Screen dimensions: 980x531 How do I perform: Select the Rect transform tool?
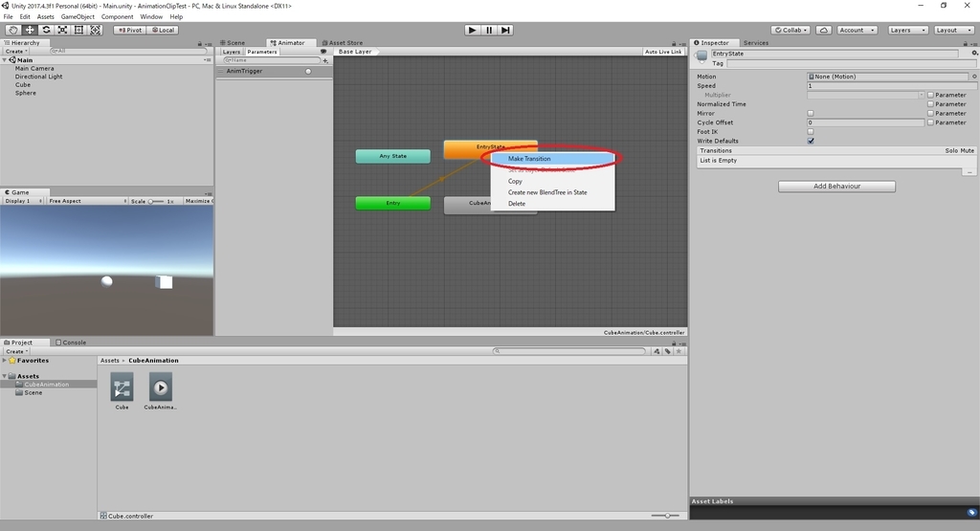[x=78, y=30]
